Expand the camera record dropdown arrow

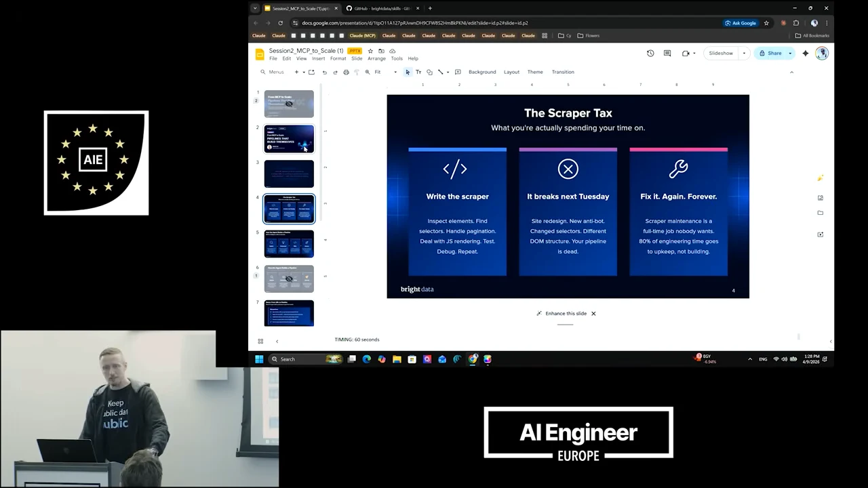[x=694, y=53]
